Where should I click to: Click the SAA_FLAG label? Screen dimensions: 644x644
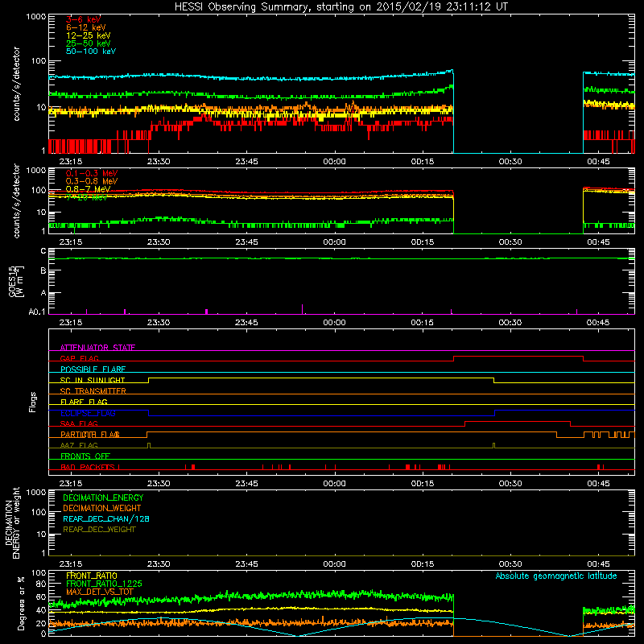(x=79, y=423)
